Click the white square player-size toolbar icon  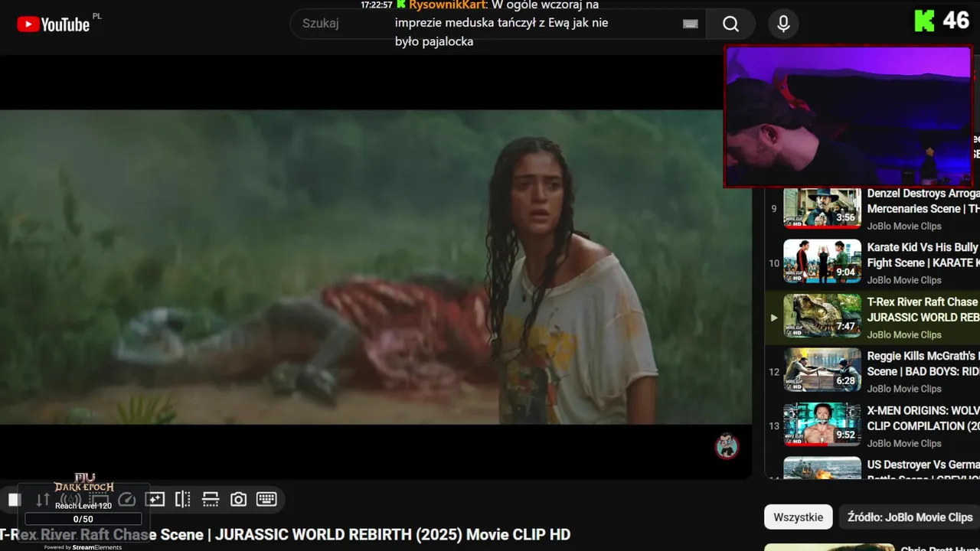point(15,500)
